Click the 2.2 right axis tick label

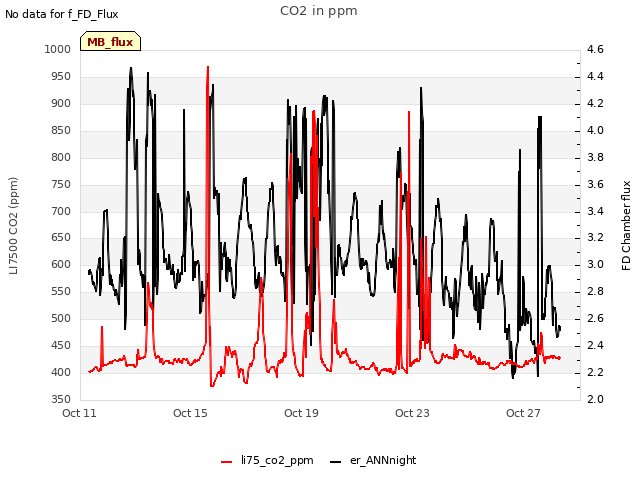[595, 372]
